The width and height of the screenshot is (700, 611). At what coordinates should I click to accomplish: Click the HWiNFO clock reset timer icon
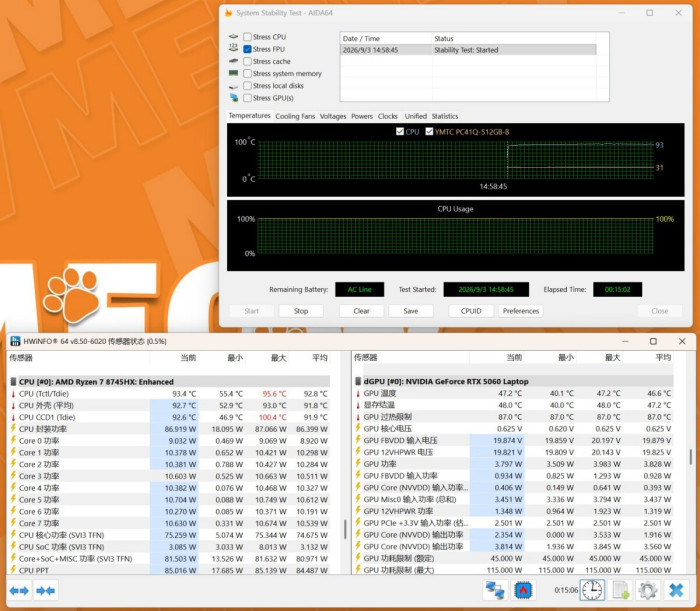coord(592,590)
